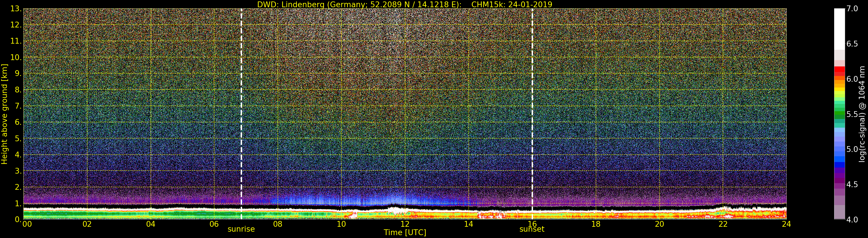The width and height of the screenshot is (868, 238).
Task: Click the 'CHM15k: 24-01-2019' title text
Action: tap(512, 4)
